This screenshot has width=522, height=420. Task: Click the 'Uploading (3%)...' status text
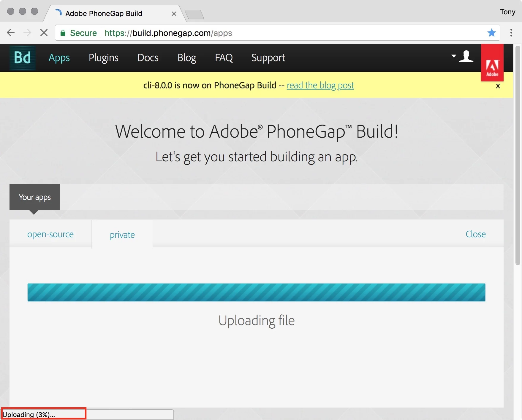click(x=29, y=414)
